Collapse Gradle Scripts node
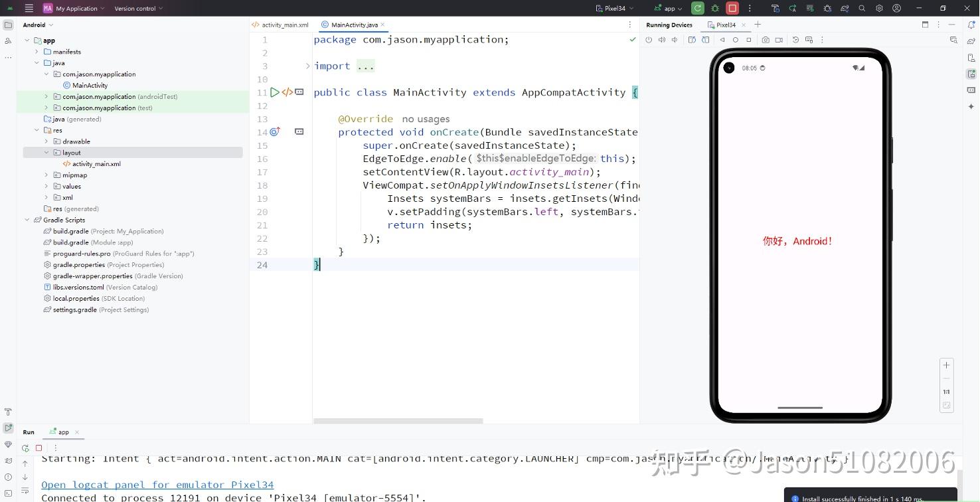The image size is (980, 502). pyautogui.click(x=27, y=220)
